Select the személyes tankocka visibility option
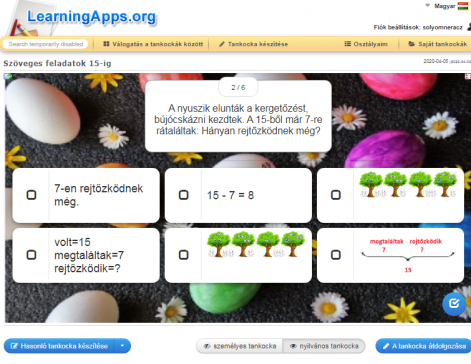This screenshot has width=471, height=364. [240, 346]
